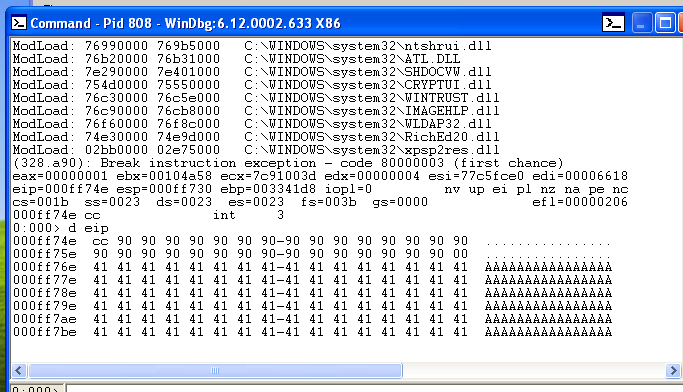Click the eax=00000001 register value

coord(60,176)
